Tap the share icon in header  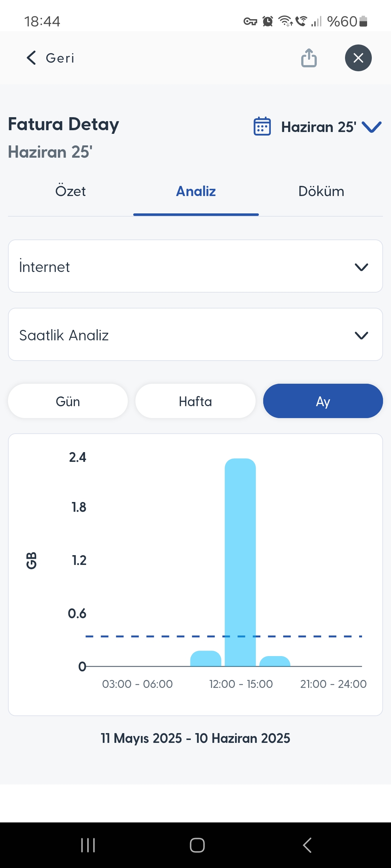pos(309,58)
